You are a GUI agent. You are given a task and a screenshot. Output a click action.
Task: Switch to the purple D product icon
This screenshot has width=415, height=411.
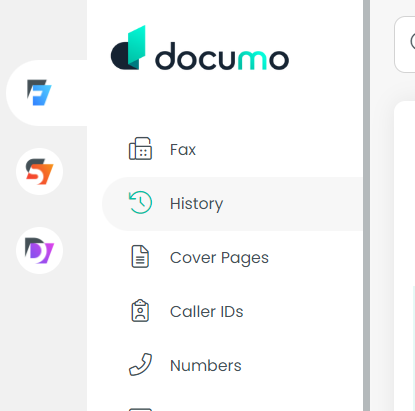(x=39, y=251)
